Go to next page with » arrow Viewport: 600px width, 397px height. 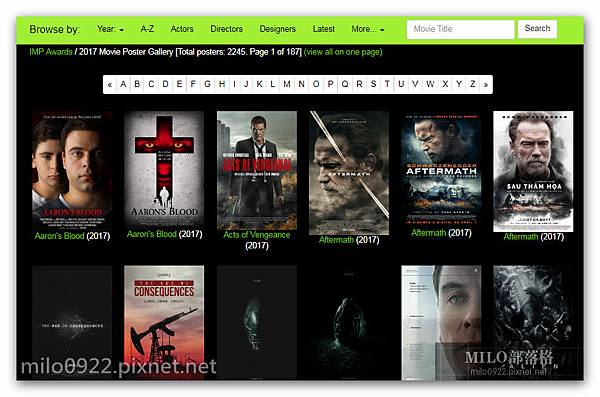[x=486, y=84]
